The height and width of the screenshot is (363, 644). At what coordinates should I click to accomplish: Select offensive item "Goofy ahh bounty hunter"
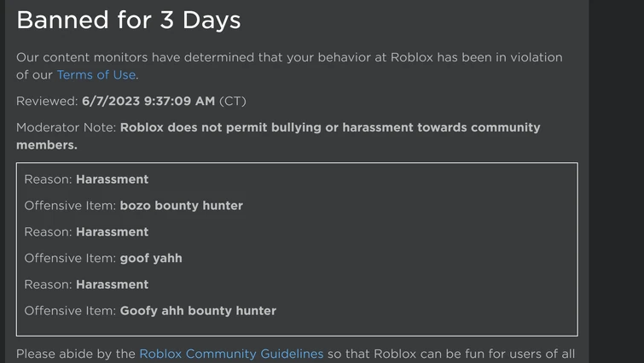coord(198,311)
